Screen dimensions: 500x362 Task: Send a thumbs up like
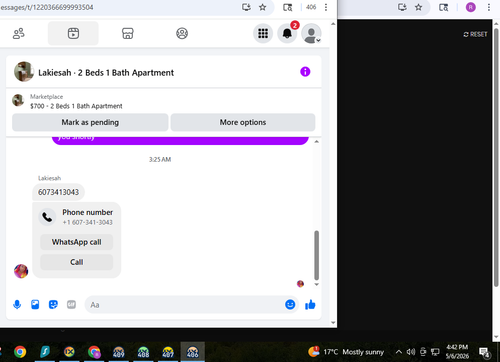310,304
